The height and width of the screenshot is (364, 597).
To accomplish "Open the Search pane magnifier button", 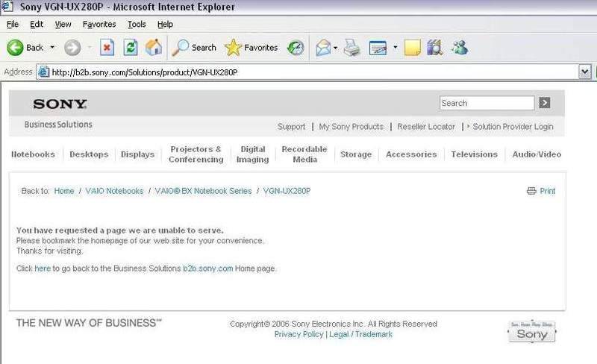I will [194, 48].
